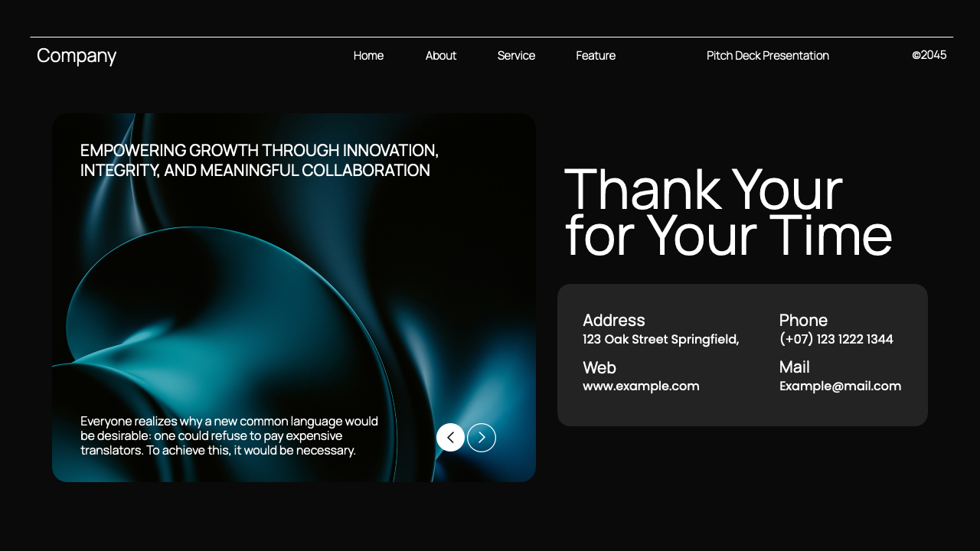980x551 pixels.
Task: Click the ©2045 copyright text
Action: [x=929, y=55]
